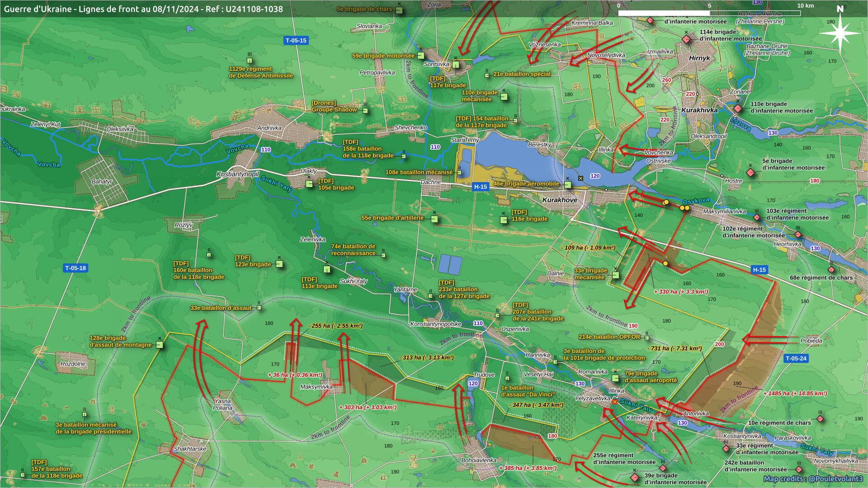
Task: Click the 102e régiment red diamond marker
Action: pos(798,235)
